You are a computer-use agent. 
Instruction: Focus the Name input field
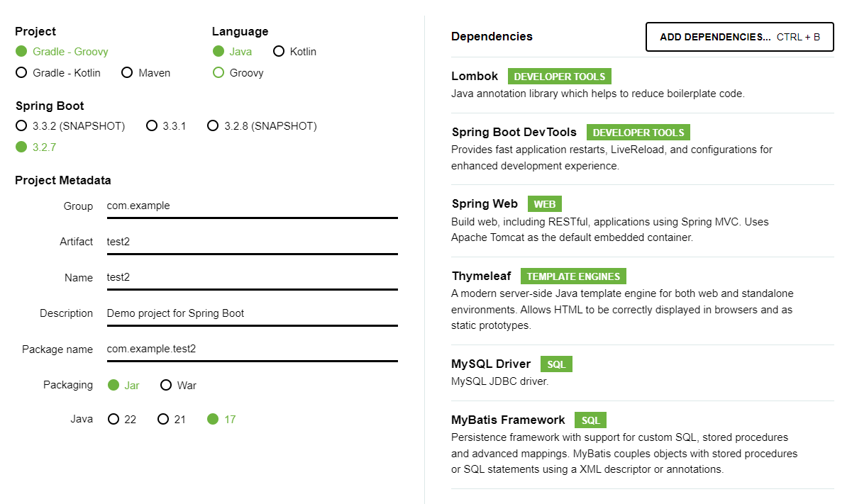pyautogui.click(x=252, y=278)
